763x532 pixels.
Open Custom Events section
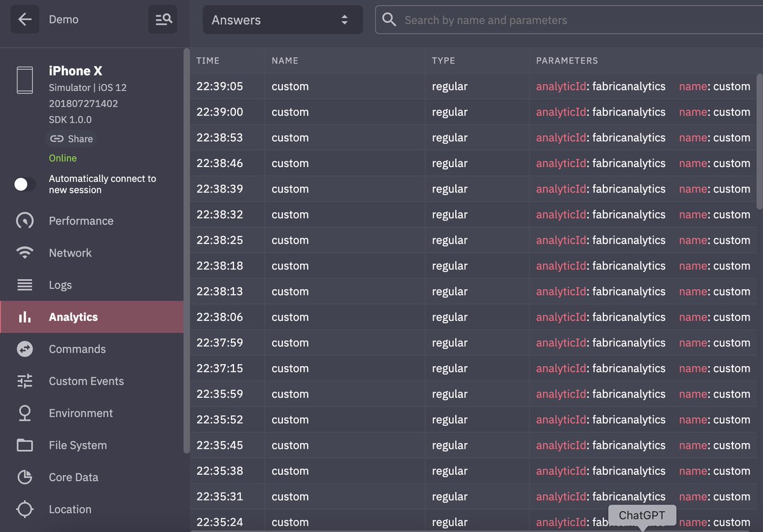coord(92,381)
